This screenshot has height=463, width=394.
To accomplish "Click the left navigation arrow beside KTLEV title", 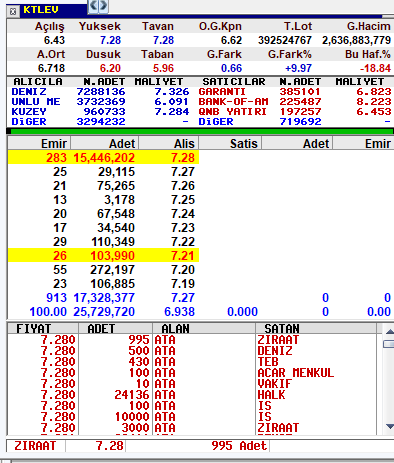I will 94,6.
